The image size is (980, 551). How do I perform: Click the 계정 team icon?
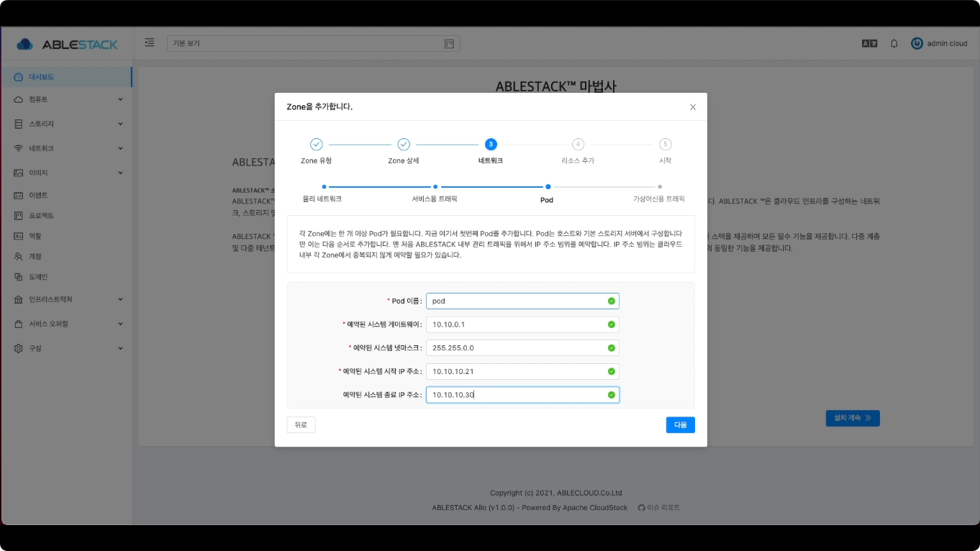[x=19, y=256]
